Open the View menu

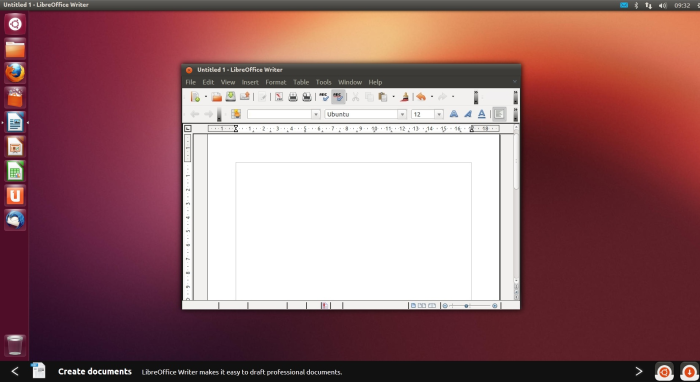coord(228,82)
